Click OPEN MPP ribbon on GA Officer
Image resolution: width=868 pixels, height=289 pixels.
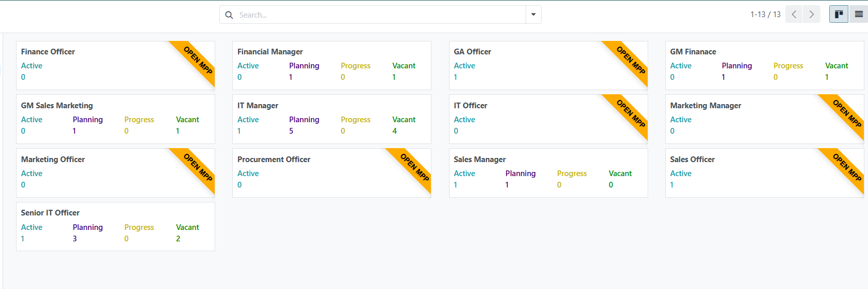point(631,61)
